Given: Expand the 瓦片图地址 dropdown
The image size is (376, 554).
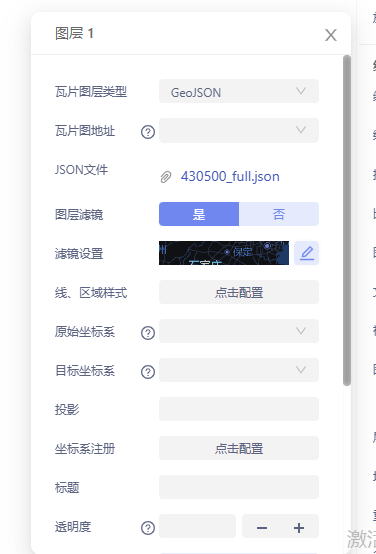Looking at the screenshot, I should click(239, 130).
